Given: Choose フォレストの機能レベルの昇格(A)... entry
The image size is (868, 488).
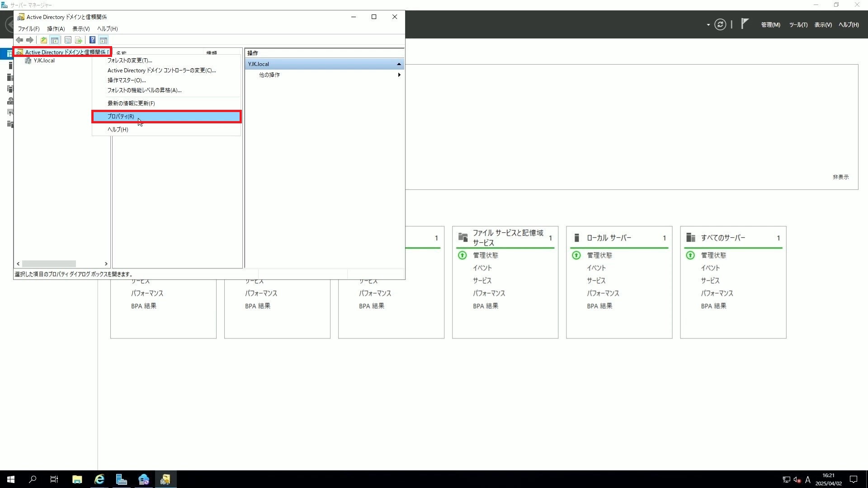Looking at the screenshot, I should 166,90.
